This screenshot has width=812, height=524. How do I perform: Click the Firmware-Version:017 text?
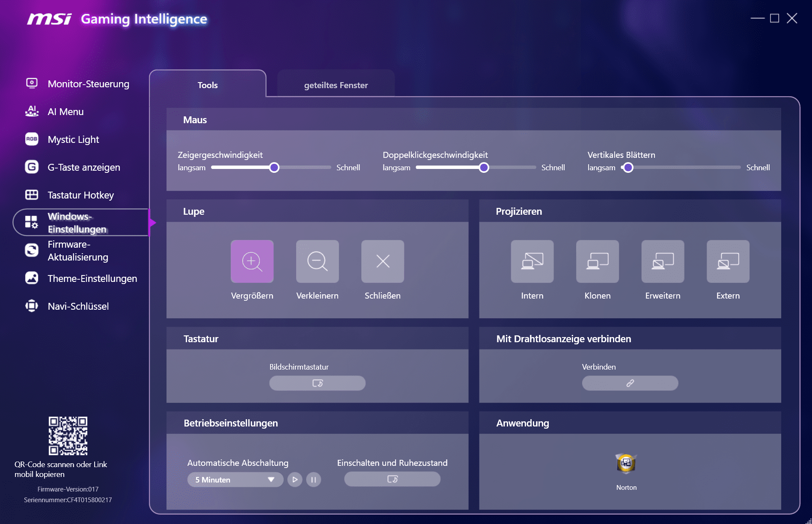[x=68, y=489]
